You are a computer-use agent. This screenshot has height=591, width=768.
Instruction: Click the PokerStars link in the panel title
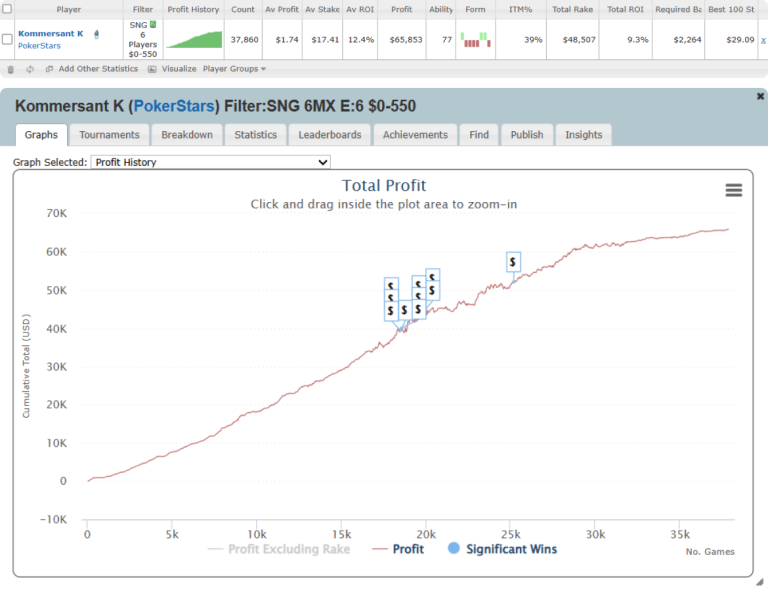pos(175,106)
